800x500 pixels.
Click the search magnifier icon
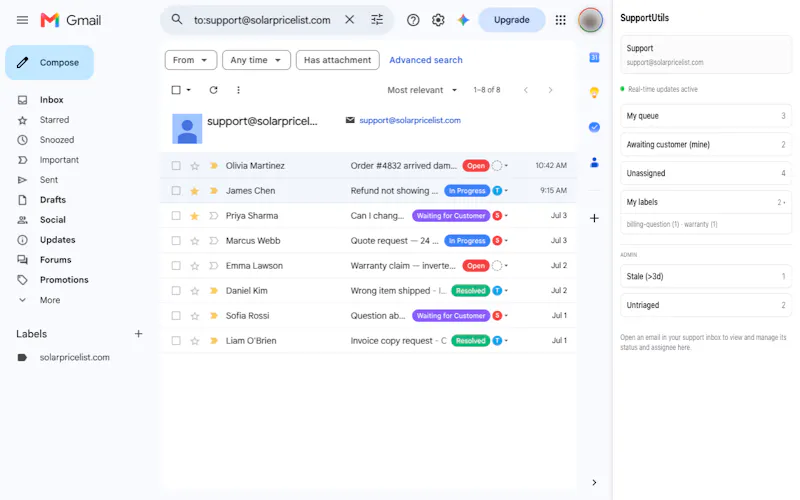point(177,19)
